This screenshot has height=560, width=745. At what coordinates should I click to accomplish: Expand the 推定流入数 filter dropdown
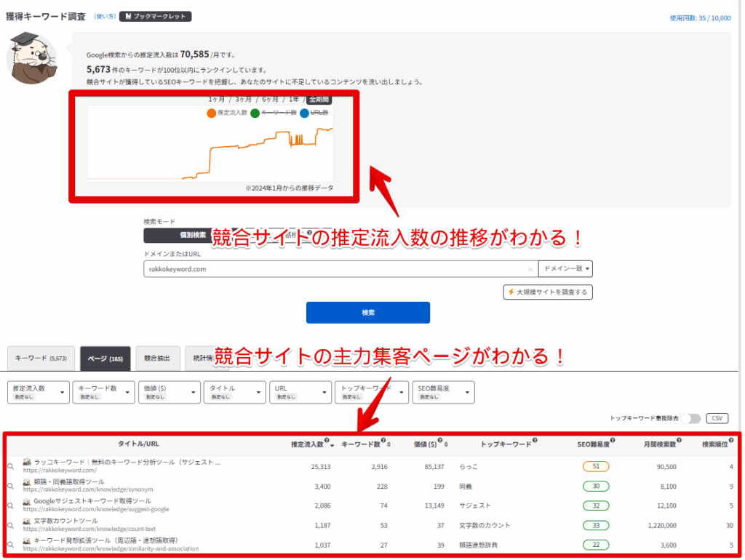39,392
